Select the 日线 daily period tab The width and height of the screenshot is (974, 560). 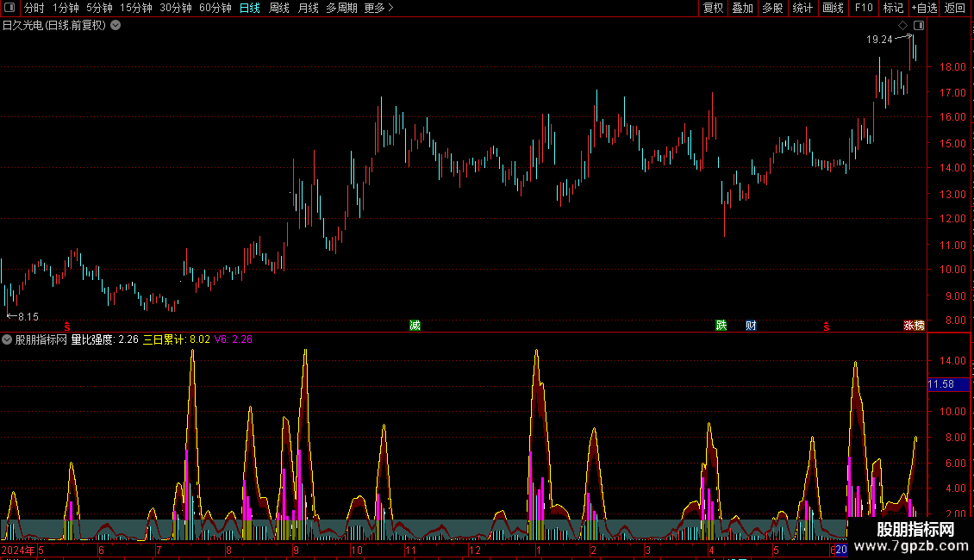coord(250,8)
